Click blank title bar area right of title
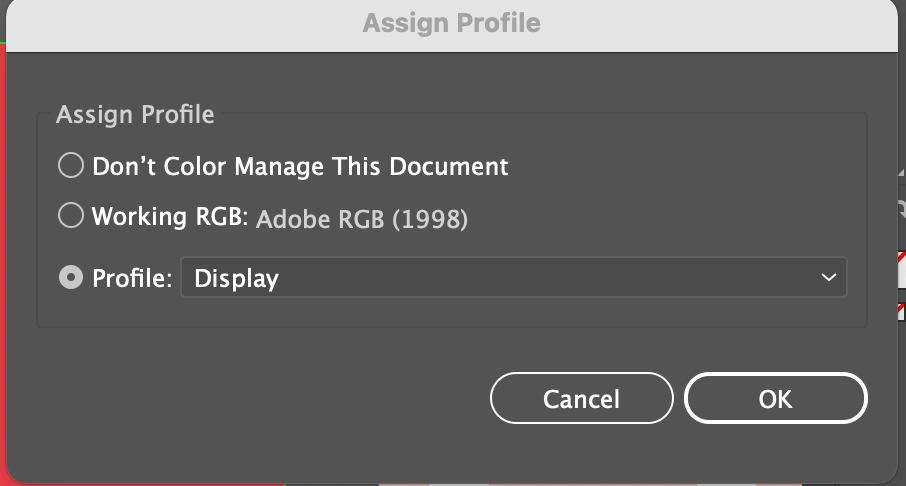Viewport: 906px width, 486px height. [720, 22]
